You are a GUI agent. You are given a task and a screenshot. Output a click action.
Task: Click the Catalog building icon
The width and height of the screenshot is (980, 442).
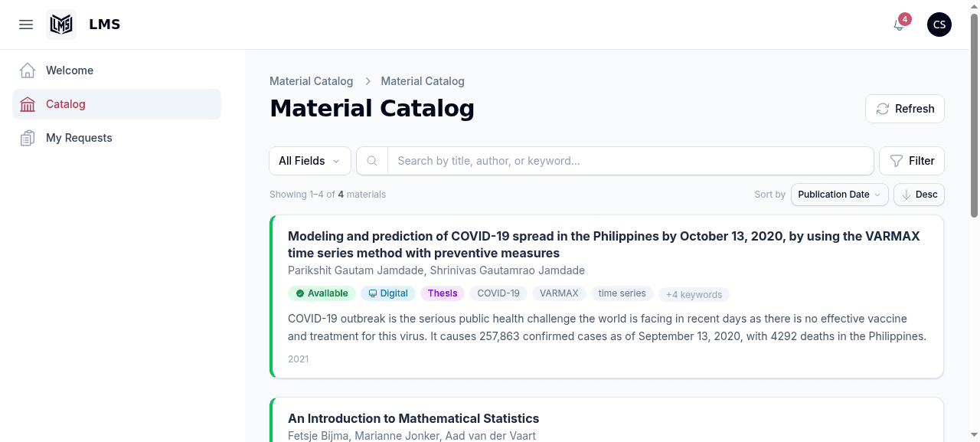point(28,104)
